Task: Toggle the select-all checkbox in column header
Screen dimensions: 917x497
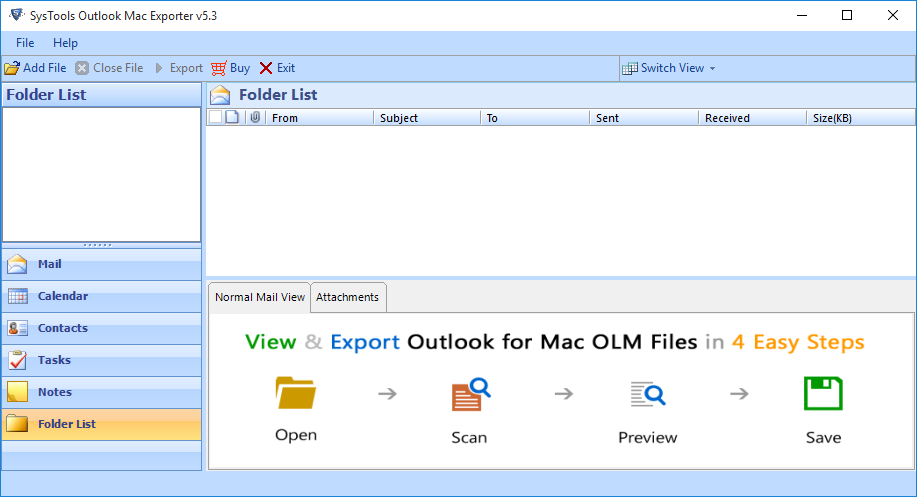Action: click(215, 117)
